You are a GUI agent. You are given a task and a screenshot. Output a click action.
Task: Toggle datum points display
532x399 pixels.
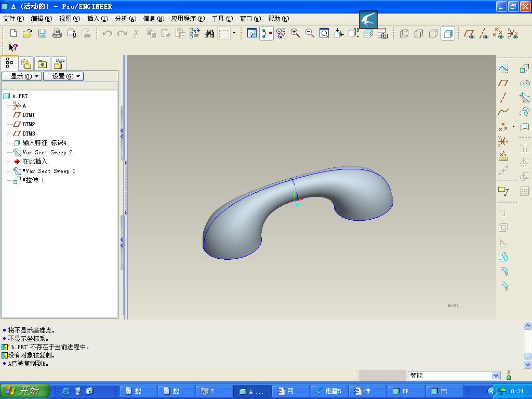[498, 33]
